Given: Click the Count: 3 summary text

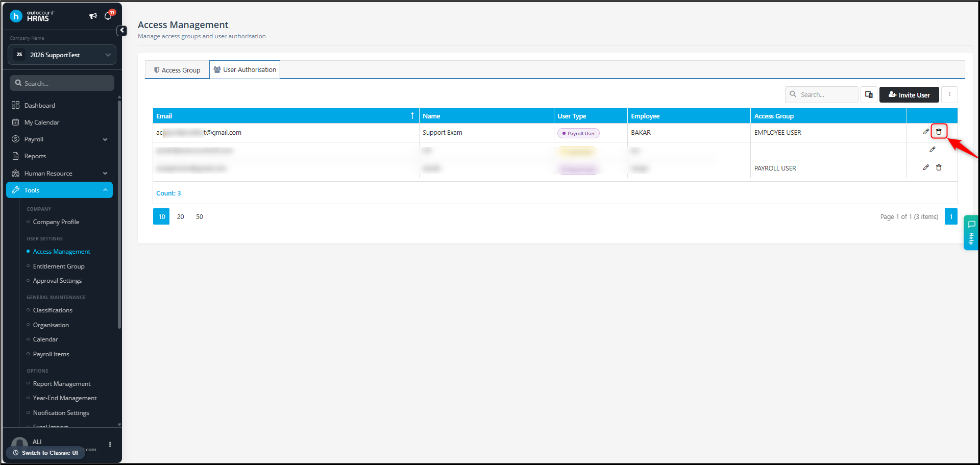Looking at the screenshot, I should 168,193.
